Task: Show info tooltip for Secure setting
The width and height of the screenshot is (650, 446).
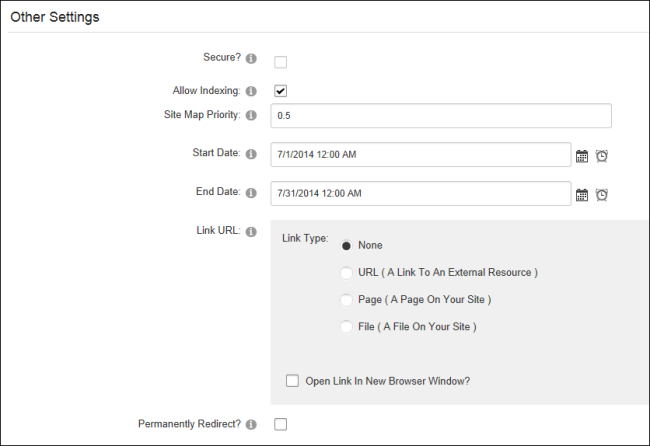Action: pos(251,58)
